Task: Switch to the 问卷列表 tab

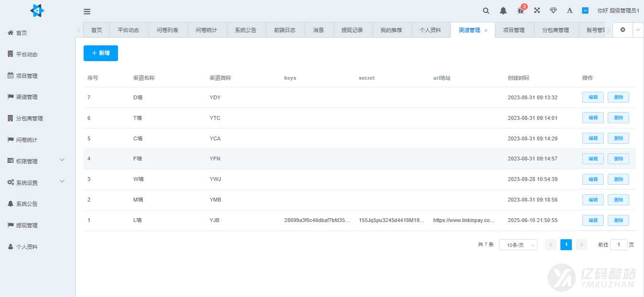Action: click(x=168, y=30)
